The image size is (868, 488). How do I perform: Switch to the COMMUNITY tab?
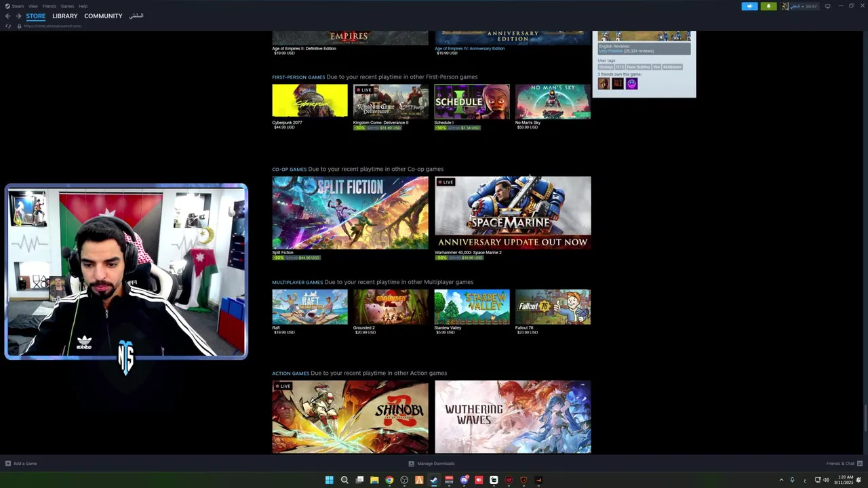(103, 16)
